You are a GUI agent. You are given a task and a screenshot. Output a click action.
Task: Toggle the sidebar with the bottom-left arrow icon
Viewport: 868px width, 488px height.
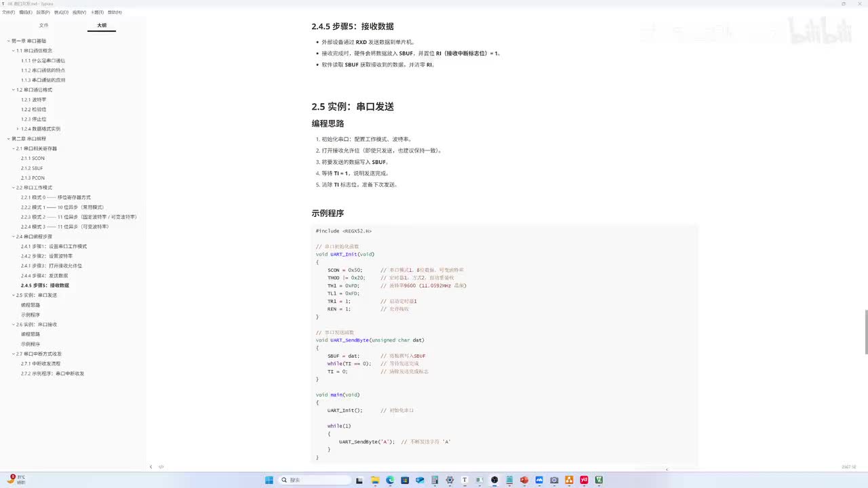pyautogui.click(x=151, y=467)
